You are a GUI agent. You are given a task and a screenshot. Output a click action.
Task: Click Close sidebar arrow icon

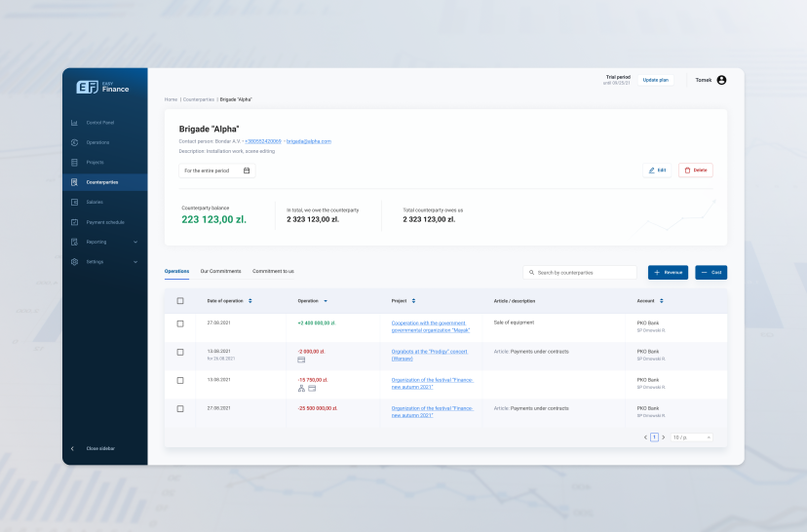72,448
